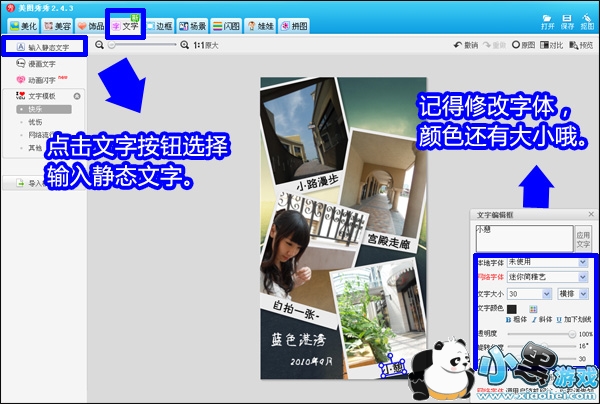
Task: Click the black 文字颜色 swatch
Action: point(512,309)
